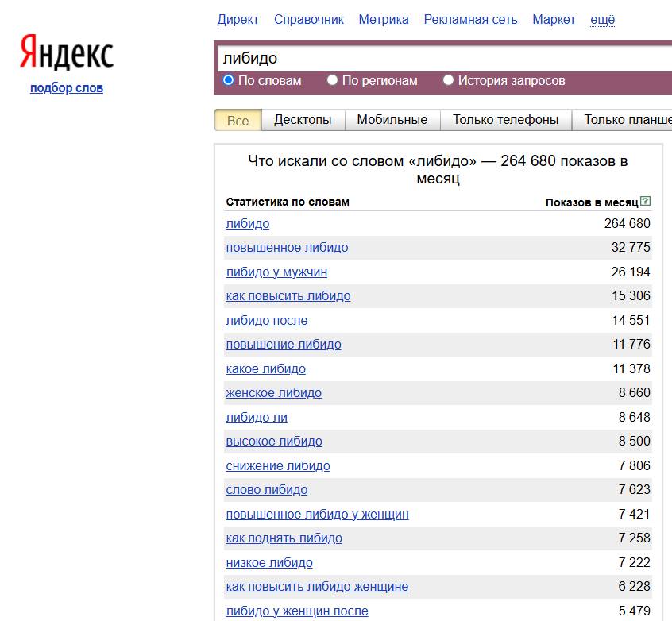Open the снижение либидо keyword link
This screenshot has height=621, width=672.
point(278,466)
